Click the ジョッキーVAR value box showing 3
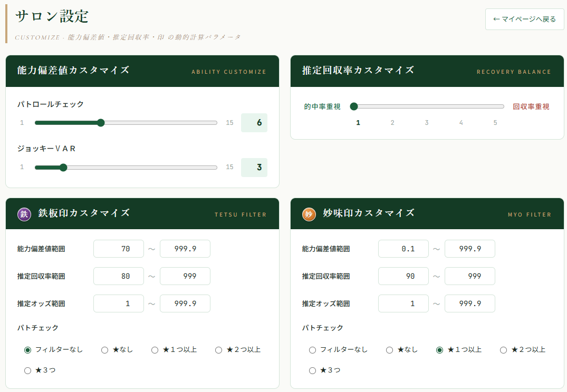Screen dimensions: 567x392 (x=254, y=167)
